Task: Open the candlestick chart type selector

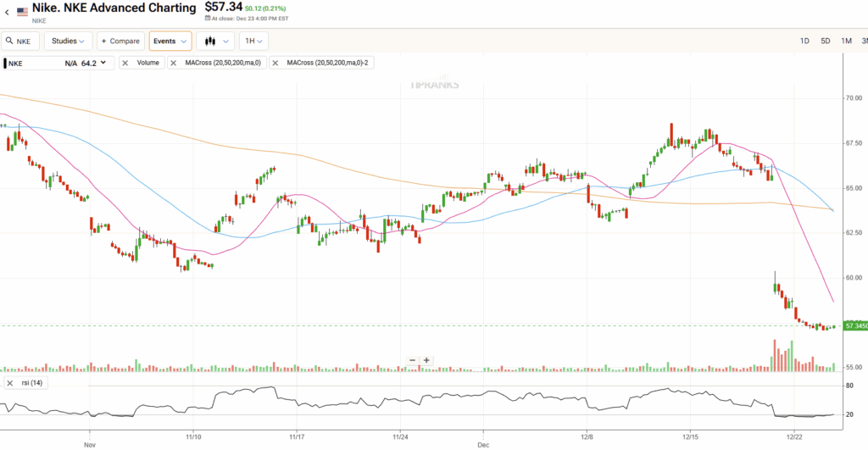Action: (215, 41)
